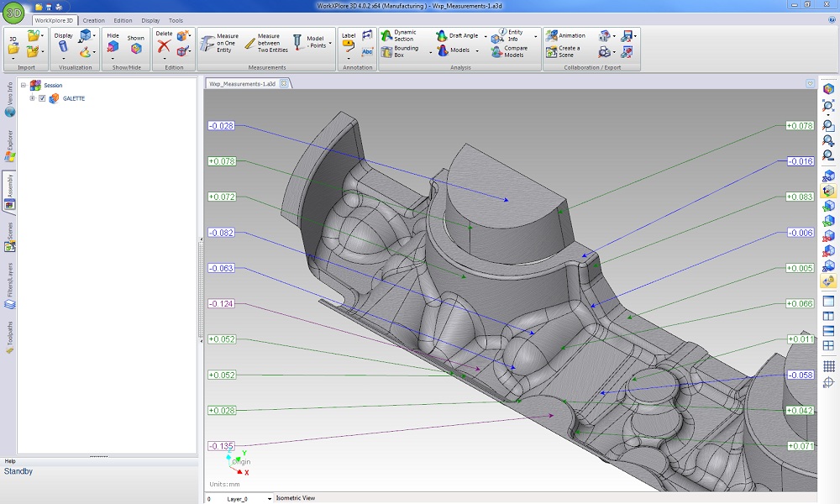Select Measure between Two Entities tool
The width and height of the screenshot is (840, 504).
262,42
